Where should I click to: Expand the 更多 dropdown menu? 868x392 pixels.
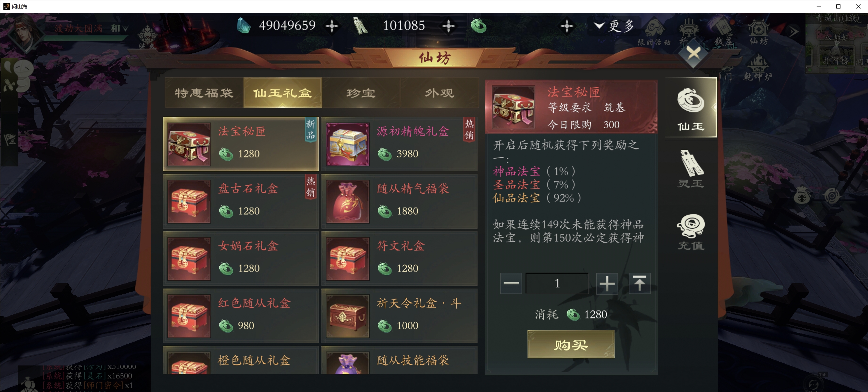(x=614, y=26)
